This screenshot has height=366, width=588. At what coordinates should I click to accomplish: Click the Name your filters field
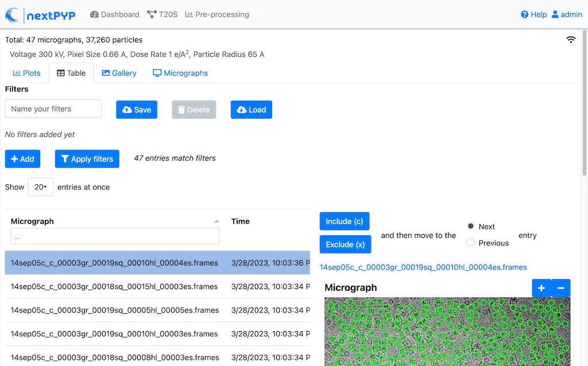(53, 109)
